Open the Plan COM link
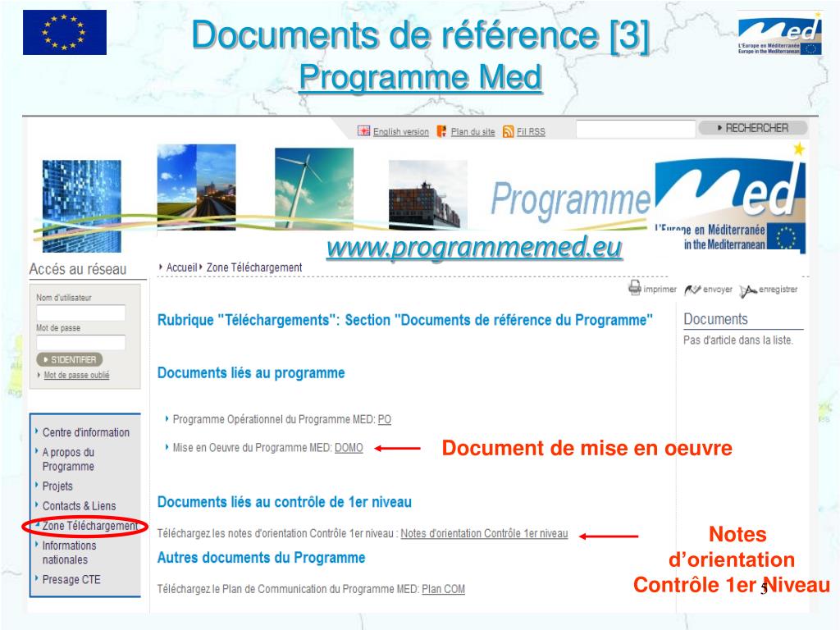 (444, 589)
